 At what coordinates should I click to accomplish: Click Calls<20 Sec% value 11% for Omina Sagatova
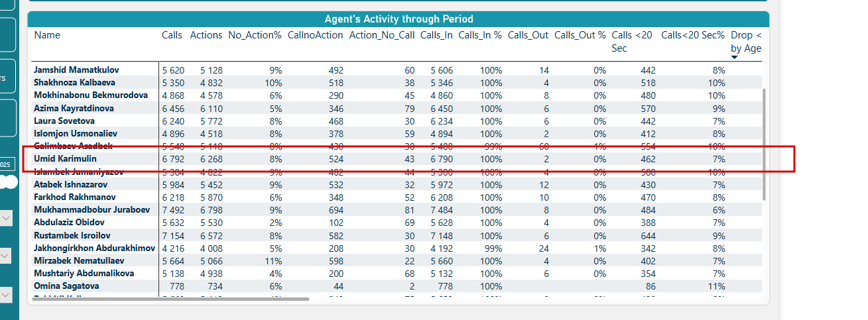pos(716,286)
